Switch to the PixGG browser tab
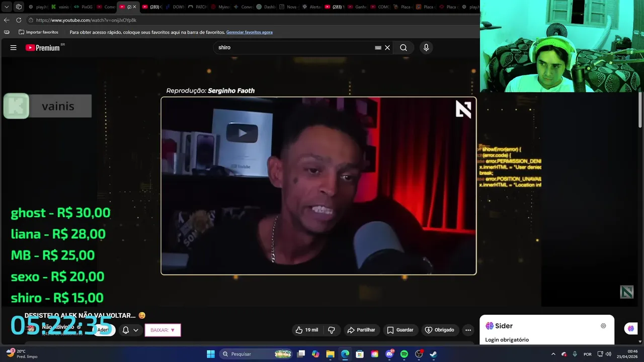 point(83,7)
